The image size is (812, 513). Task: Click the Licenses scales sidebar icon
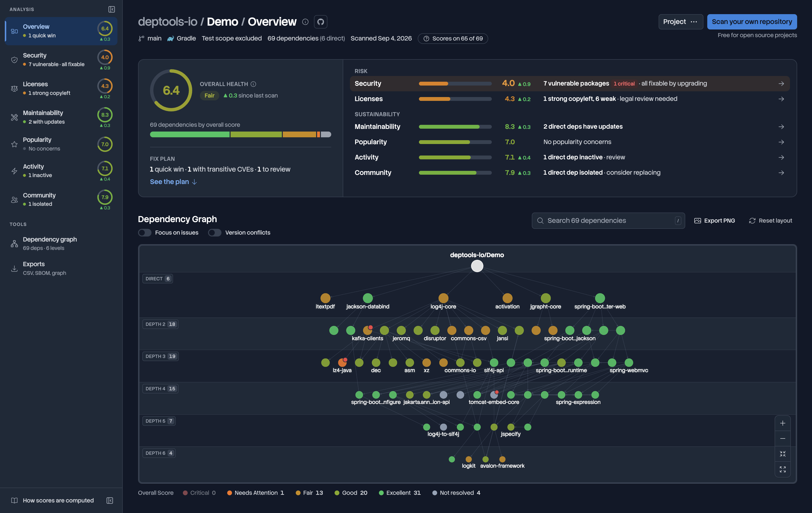coord(14,88)
